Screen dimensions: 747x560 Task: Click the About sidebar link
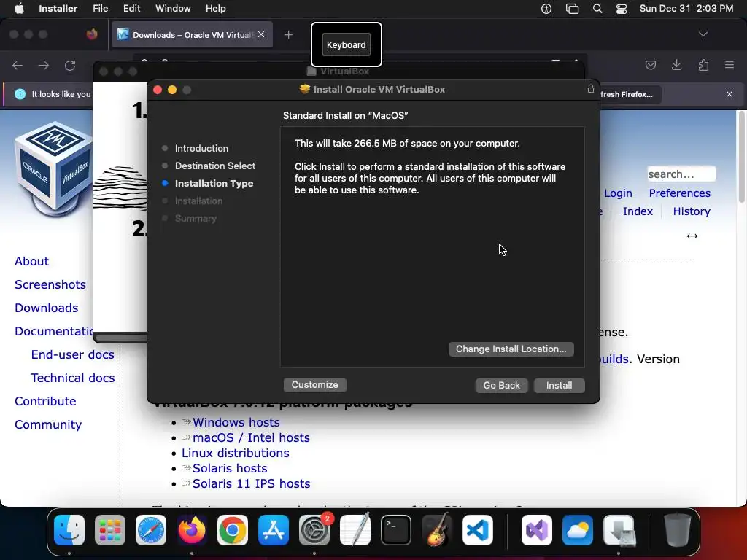point(31,262)
